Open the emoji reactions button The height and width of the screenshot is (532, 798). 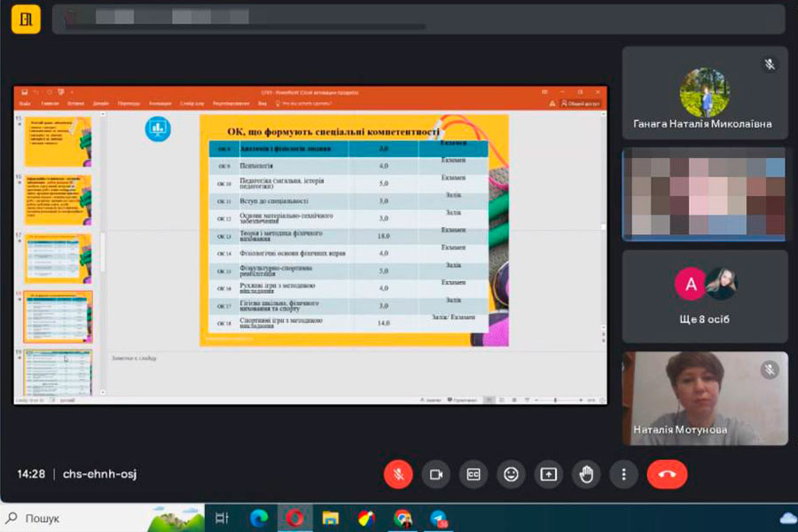[x=511, y=474]
